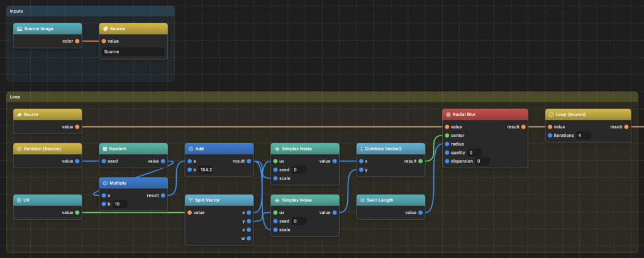Click the Add node result output port
This screenshot has height=258, width=644.
click(x=249, y=161)
